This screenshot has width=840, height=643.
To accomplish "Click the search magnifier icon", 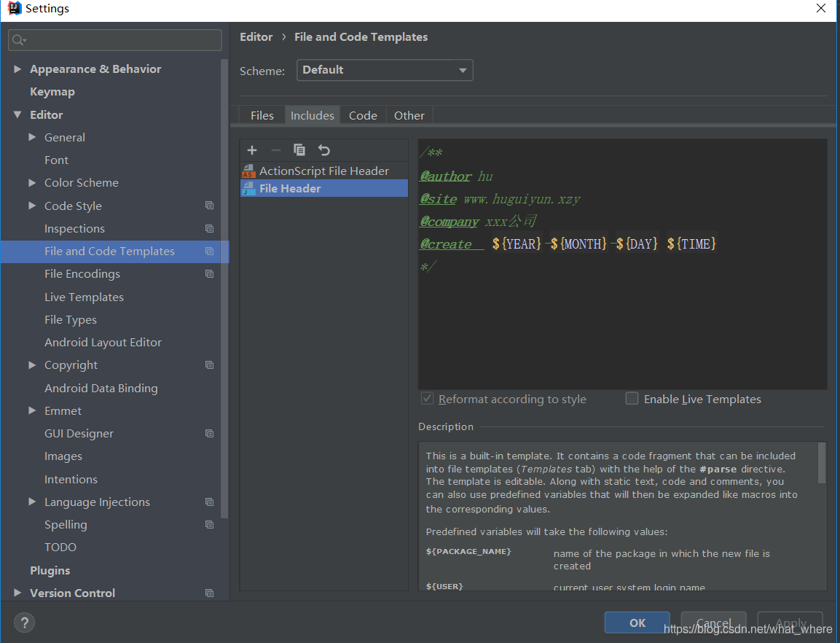I will (19, 40).
